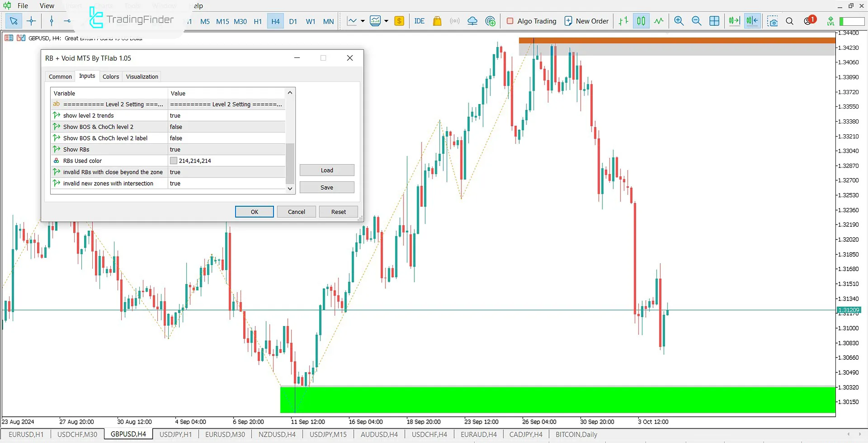The width and height of the screenshot is (868, 443).
Task: Open the Common tab in the dialog
Action: pyautogui.click(x=60, y=76)
